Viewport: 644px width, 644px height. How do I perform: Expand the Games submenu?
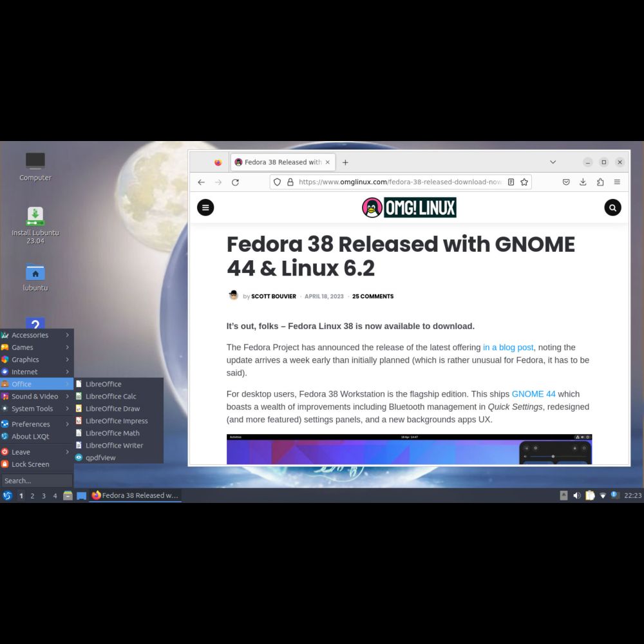click(37, 348)
